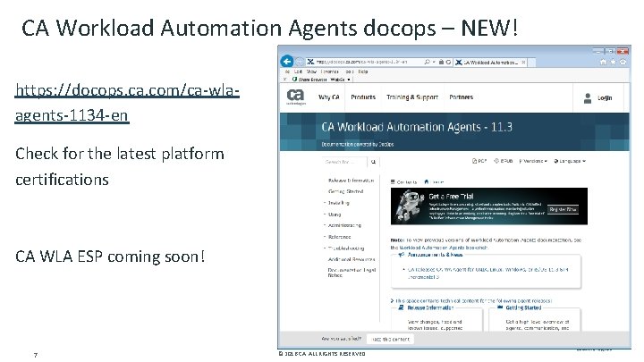The height and width of the screenshot is (362, 644).
Task: Open the Language dropdown
Action: (x=570, y=161)
